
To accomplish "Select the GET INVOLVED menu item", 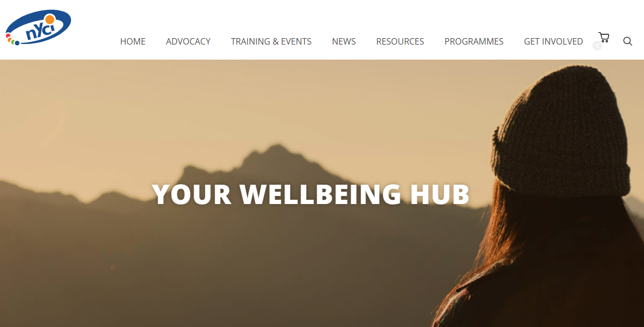I will (x=553, y=41).
